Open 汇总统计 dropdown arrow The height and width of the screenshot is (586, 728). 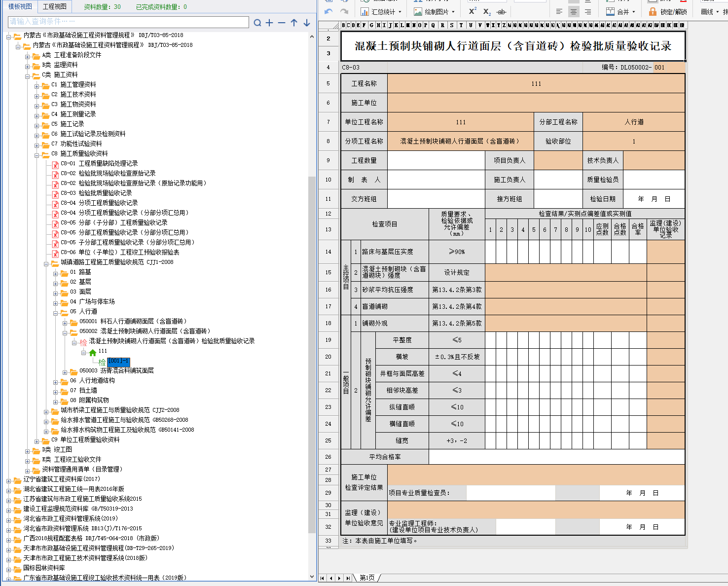click(x=400, y=12)
